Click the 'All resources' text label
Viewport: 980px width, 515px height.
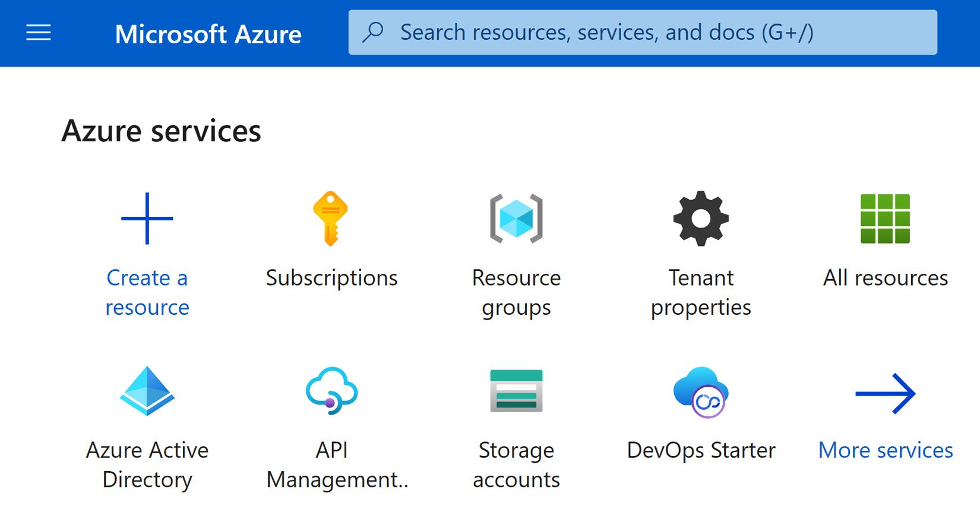tap(885, 278)
